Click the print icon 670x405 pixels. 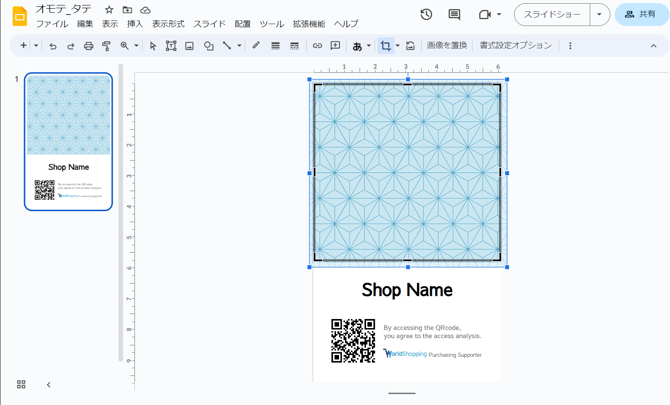[x=88, y=46]
